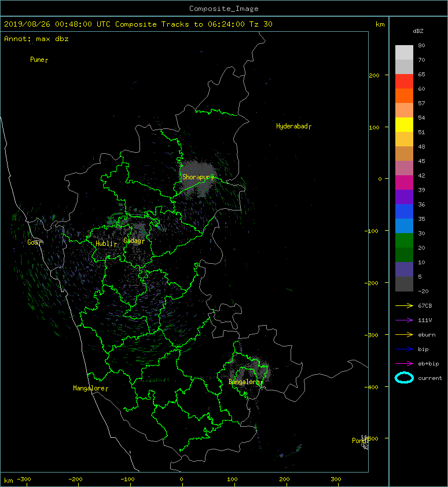The image size is (448, 487).
Task: Select the Hyderabad city label
Action: click(293, 126)
